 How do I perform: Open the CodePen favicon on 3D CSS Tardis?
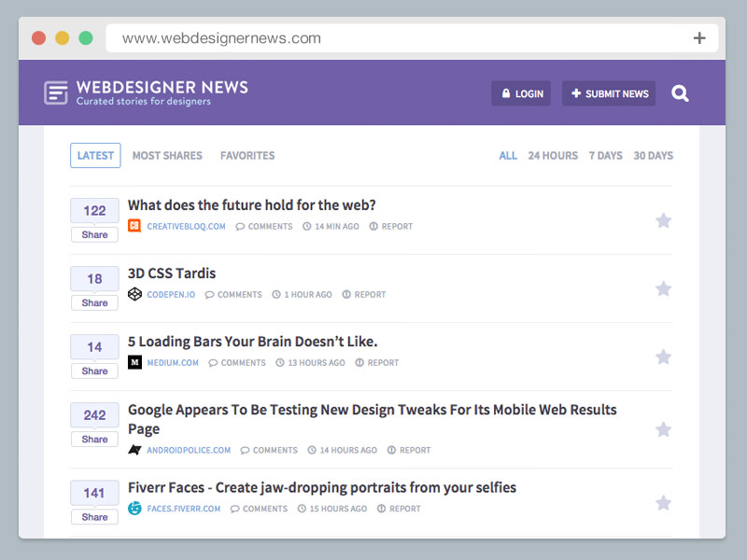[135, 294]
